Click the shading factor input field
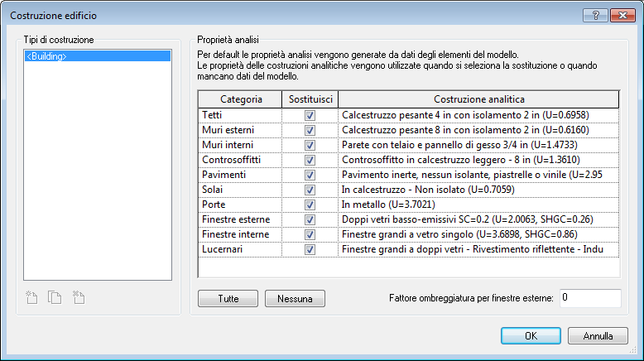This screenshot has height=361, width=644. pos(589,298)
